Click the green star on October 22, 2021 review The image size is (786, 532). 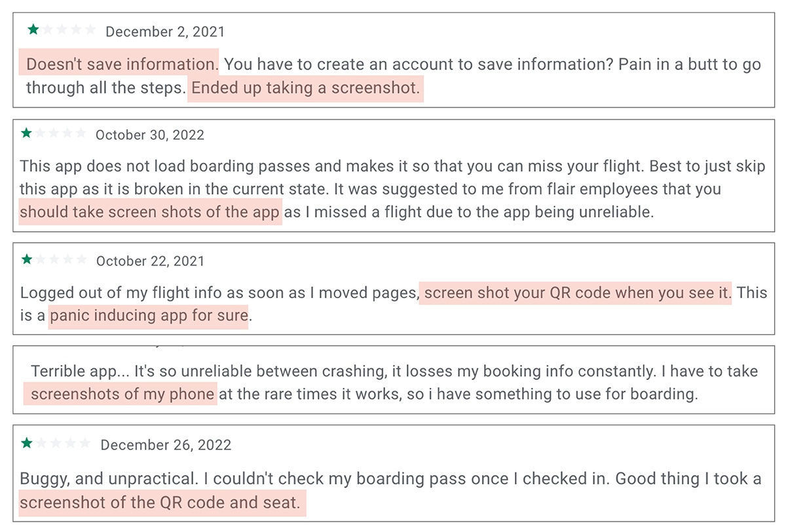click(x=27, y=260)
